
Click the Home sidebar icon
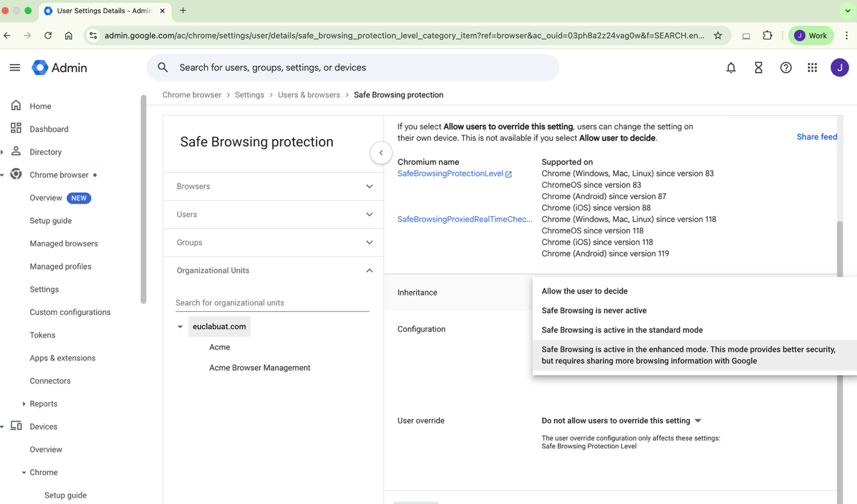tap(16, 105)
